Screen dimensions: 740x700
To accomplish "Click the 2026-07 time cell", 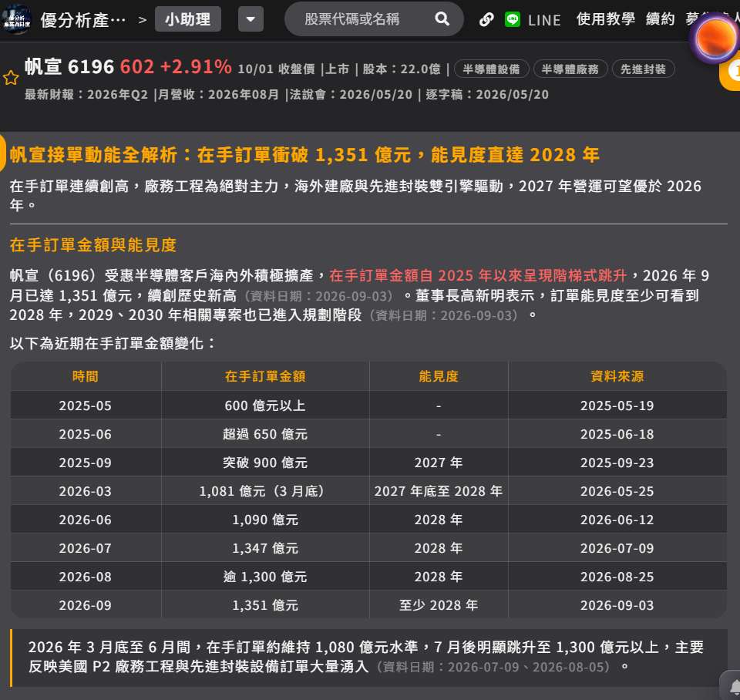I will 86,548.
